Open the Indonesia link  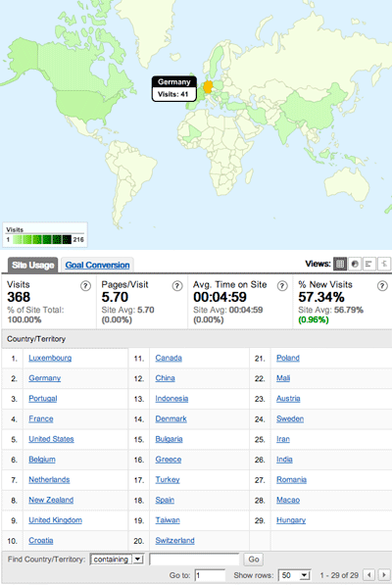pos(171,399)
